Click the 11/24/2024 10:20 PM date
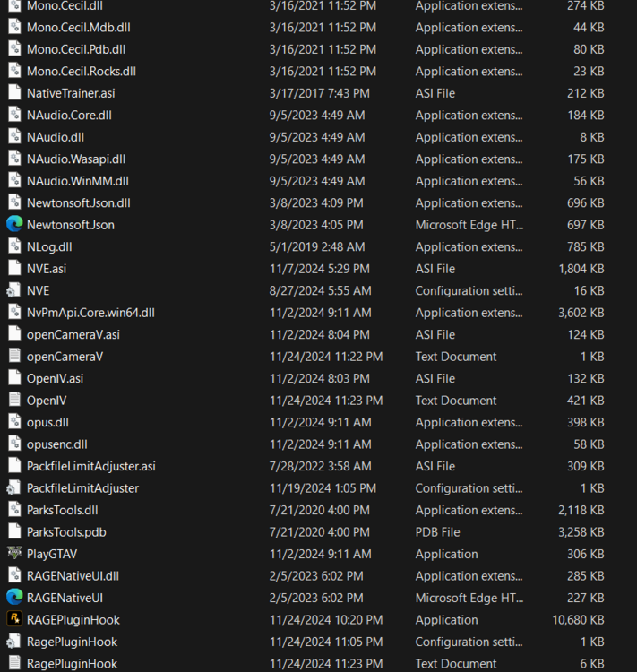The image size is (637, 672). coord(326,620)
